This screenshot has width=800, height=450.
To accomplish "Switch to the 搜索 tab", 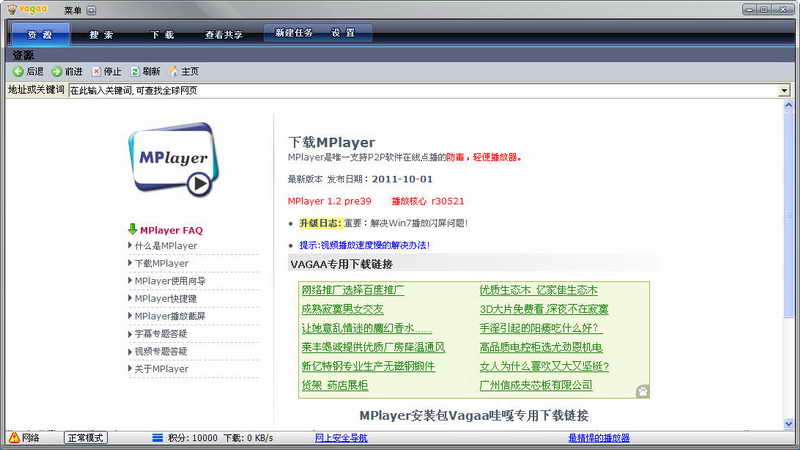I will click(x=101, y=34).
